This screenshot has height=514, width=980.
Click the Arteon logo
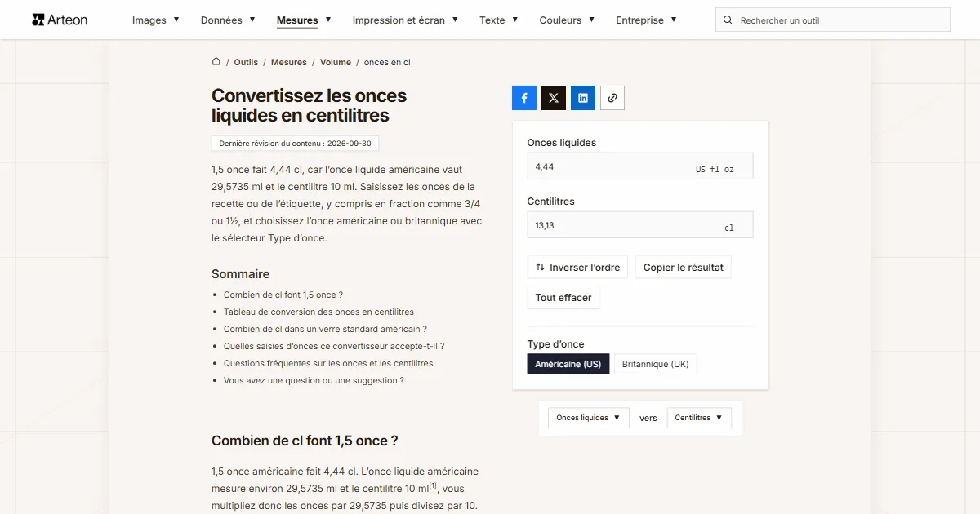pyautogui.click(x=60, y=20)
